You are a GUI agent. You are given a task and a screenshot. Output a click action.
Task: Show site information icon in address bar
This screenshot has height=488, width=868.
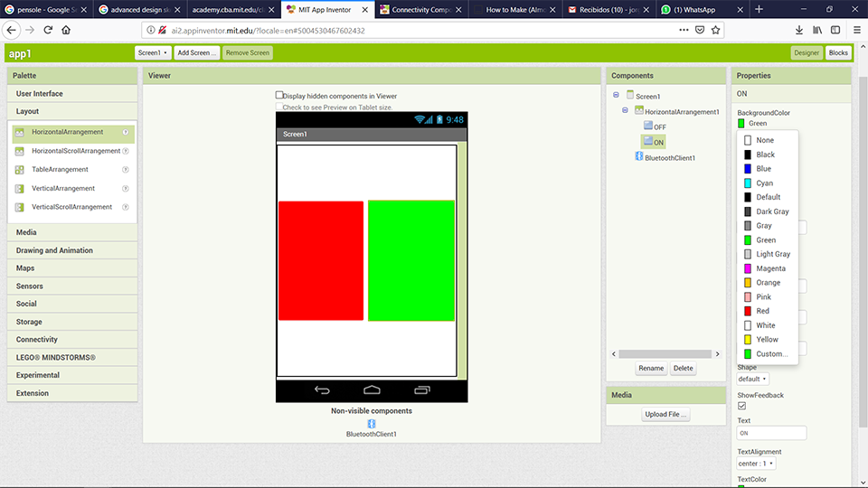click(151, 31)
